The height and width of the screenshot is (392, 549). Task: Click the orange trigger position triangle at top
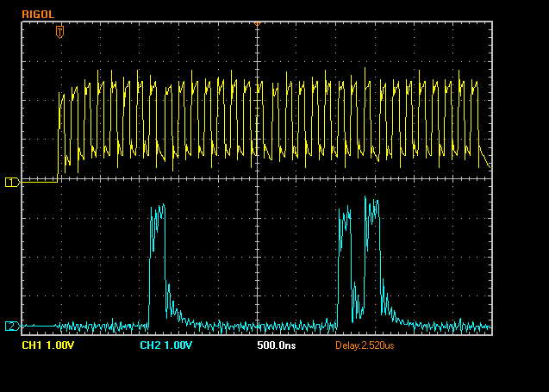coord(257,24)
